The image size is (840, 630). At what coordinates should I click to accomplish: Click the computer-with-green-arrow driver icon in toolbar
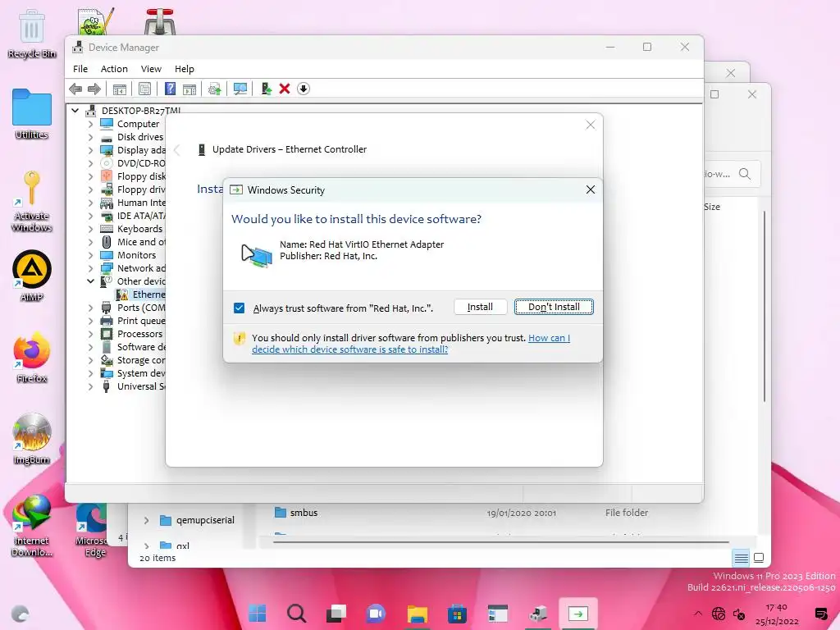pyautogui.click(x=267, y=89)
